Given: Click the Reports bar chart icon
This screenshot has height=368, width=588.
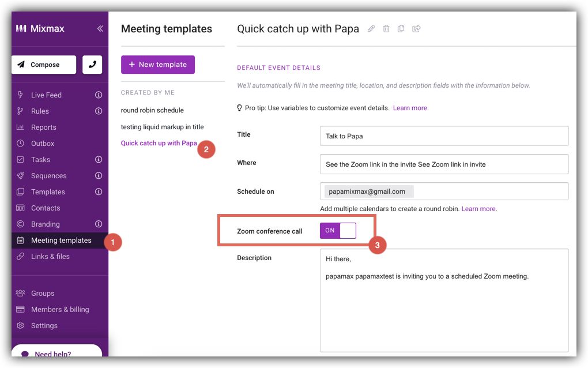Looking at the screenshot, I should point(20,127).
